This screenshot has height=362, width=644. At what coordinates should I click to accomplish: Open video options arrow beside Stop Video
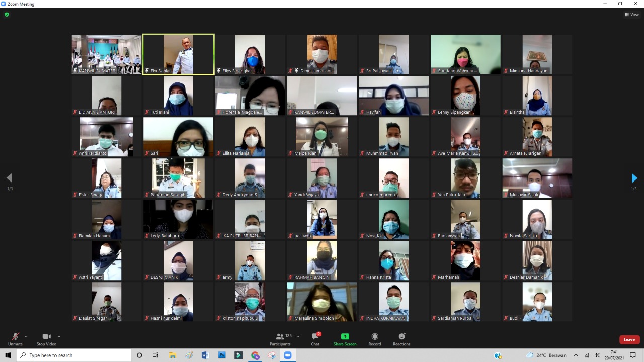point(59,337)
